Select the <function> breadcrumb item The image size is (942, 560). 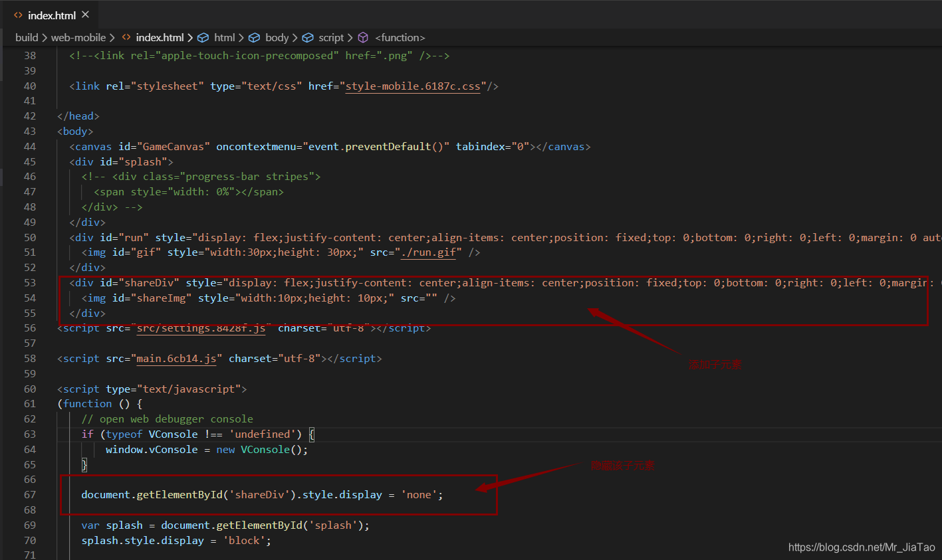(400, 38)
